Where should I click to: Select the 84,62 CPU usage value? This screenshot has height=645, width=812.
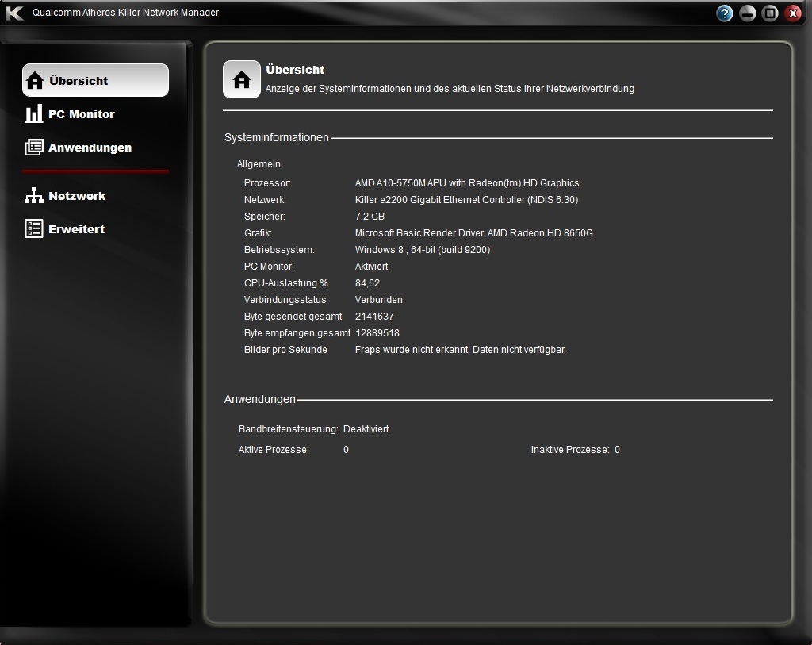[x=367, y=283]
